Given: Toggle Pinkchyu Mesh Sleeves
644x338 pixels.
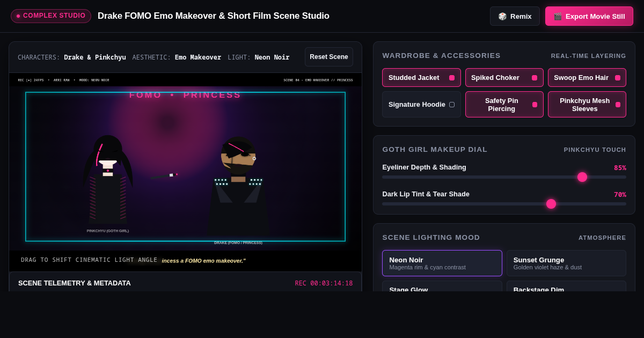Looking at the screenshot, I should tap(587, 104).
